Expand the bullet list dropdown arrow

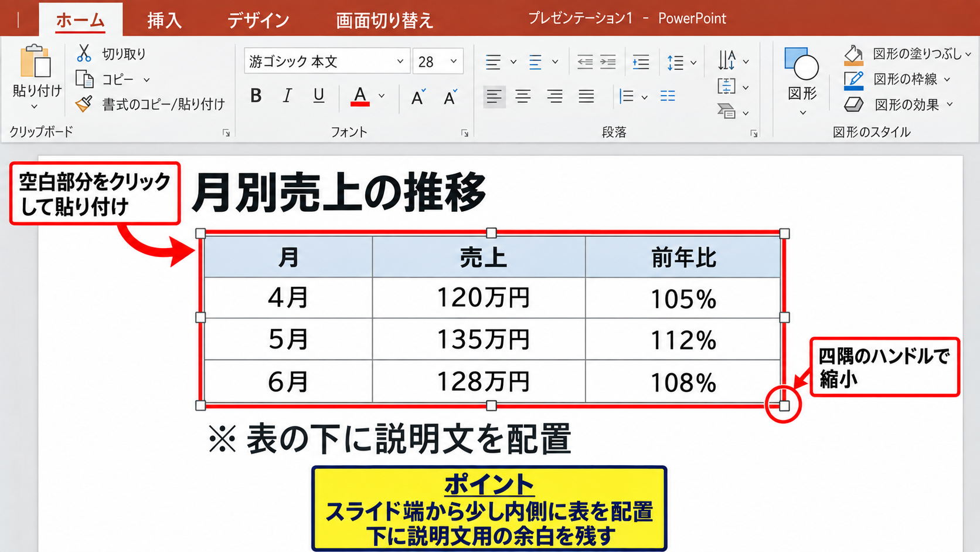click(x=513, y=62)
